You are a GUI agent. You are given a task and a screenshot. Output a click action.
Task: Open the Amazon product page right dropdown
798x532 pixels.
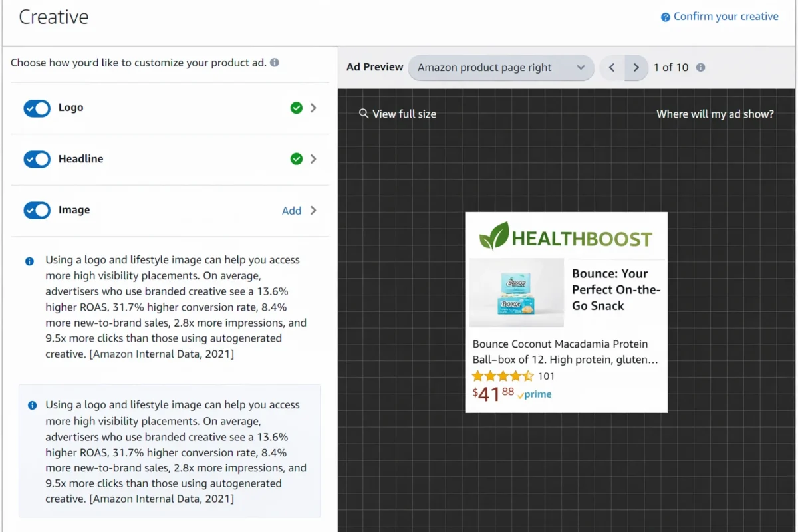[501, 68]
